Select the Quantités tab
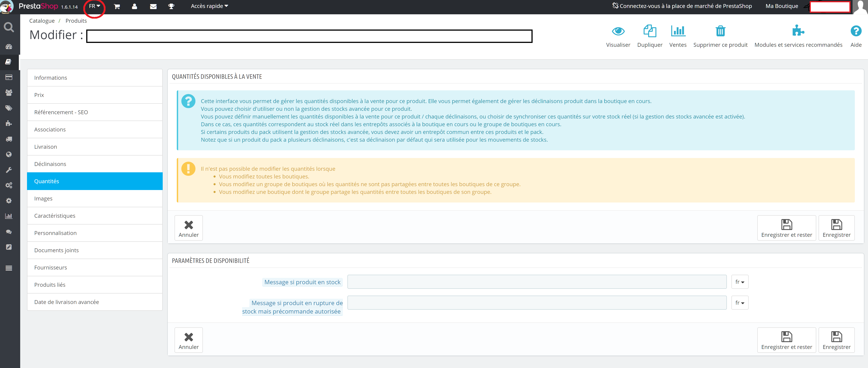868x368 pixels. (x=95, y=181)
